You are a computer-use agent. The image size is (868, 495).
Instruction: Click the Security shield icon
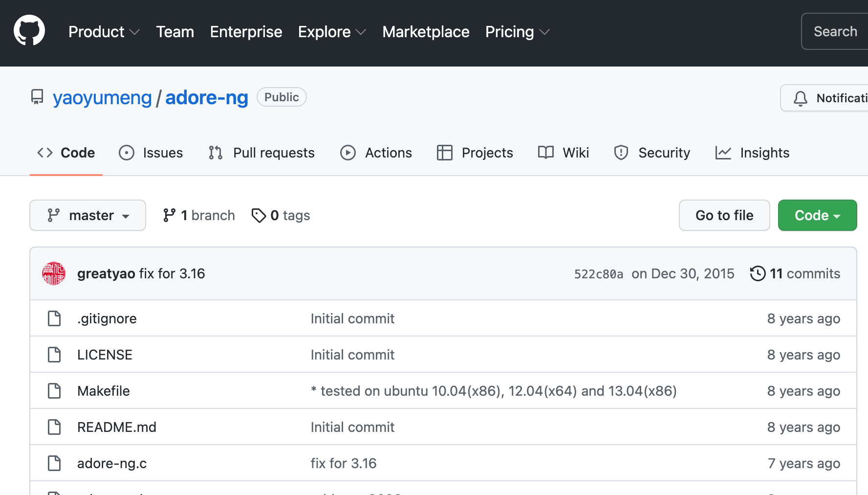(621, 153)
